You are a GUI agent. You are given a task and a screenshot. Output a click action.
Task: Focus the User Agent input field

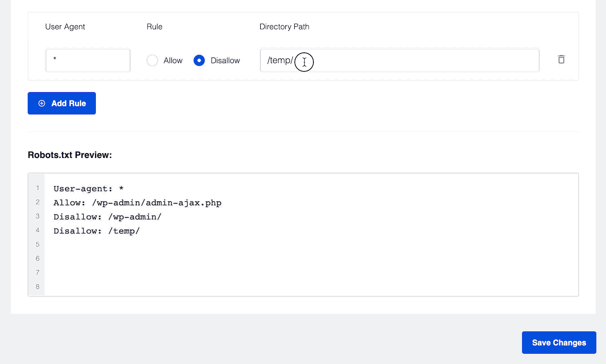[88, 60]
